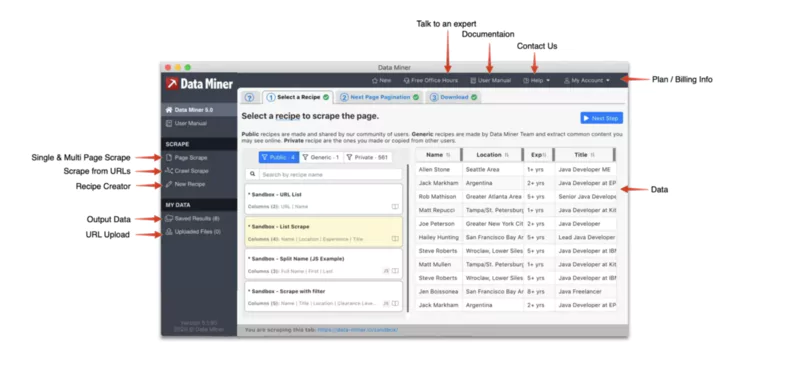This screenshot has height=371, width=800.
Task: Click the Lead Java Developer title cell
Action: coord(586,237)
